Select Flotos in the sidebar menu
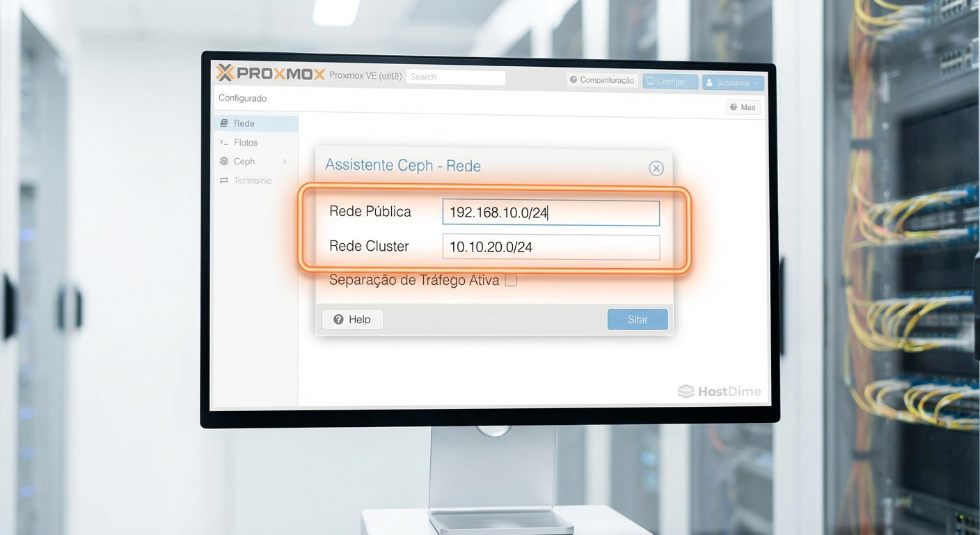980x535 pixels. pos(246,142)
